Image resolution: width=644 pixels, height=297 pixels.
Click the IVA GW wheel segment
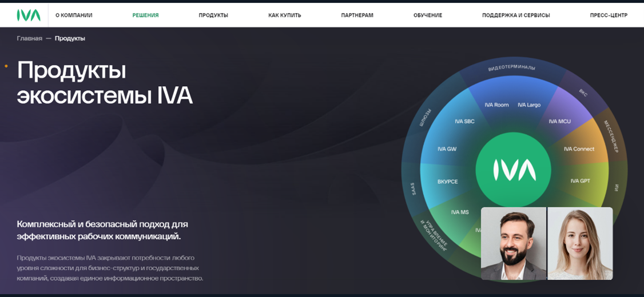click(447, 149)
